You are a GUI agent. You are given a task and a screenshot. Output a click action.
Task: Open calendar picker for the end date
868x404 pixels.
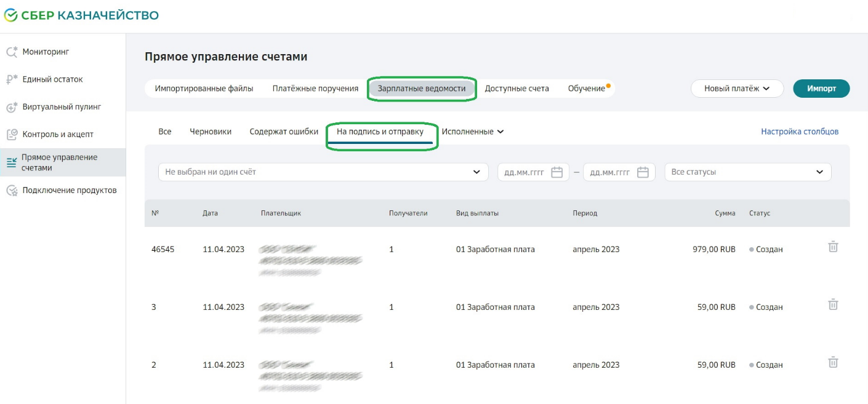tap(643, 172)
